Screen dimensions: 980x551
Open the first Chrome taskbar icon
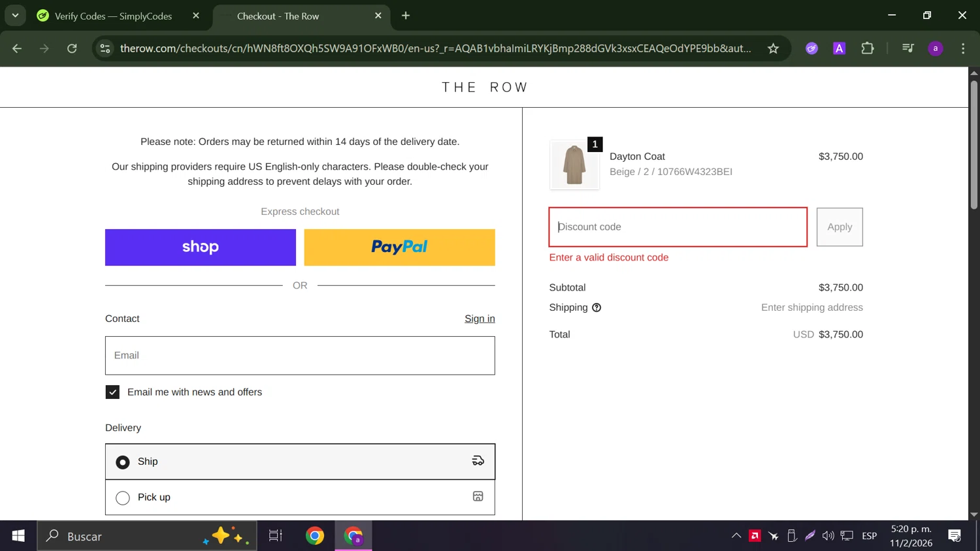315,536
